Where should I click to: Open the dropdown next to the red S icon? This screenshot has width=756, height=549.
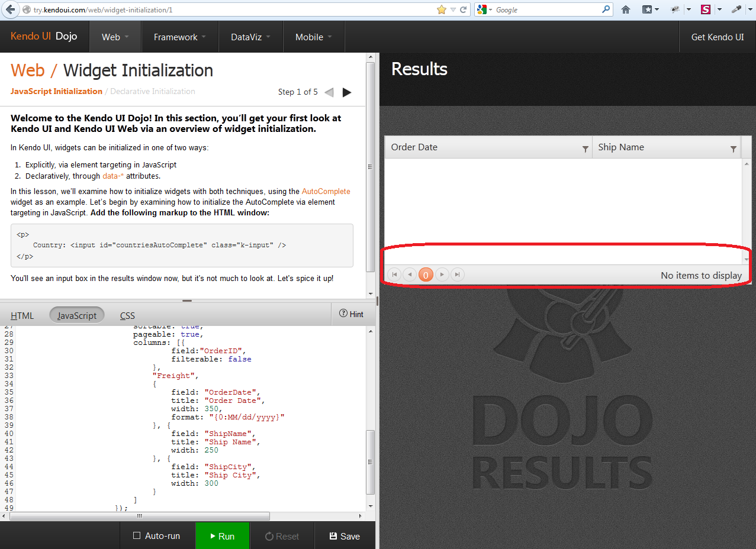[719, 10]
